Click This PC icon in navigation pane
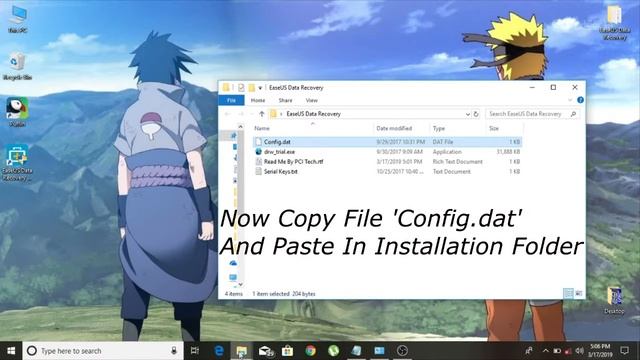 pos(233,277)
